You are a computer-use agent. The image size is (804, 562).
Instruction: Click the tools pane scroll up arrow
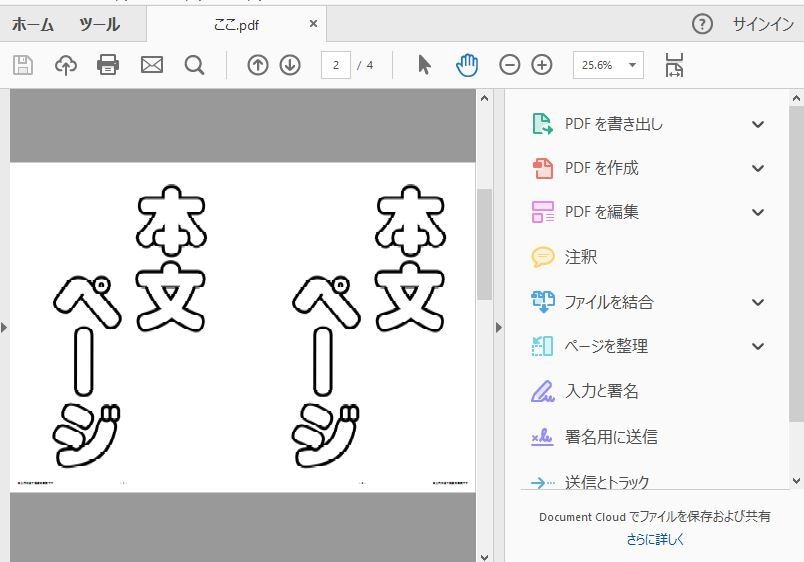click(x=796, y=97)
